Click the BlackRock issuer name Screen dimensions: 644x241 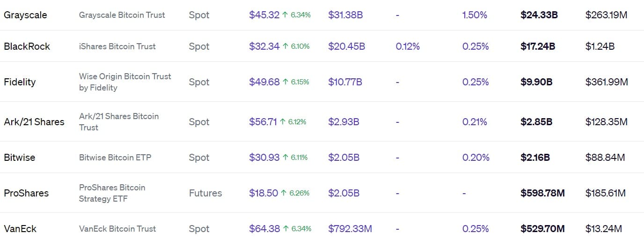pos(27,46)
